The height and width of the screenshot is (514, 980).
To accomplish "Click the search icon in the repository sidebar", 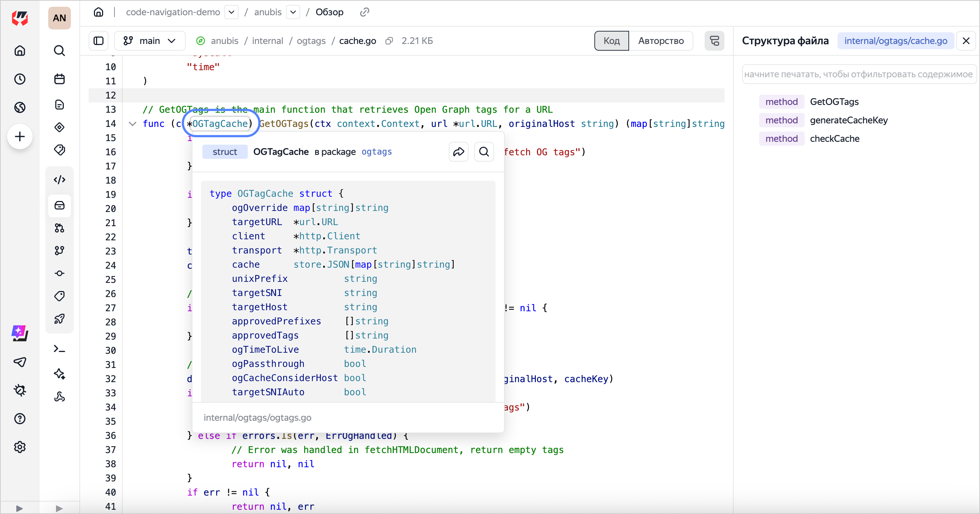I will coord(59,51).
